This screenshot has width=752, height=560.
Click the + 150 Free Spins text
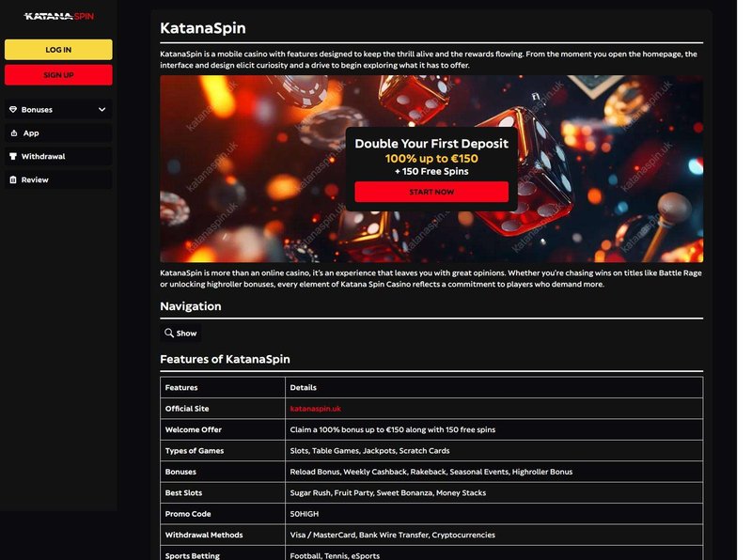[x=431, y=171]
